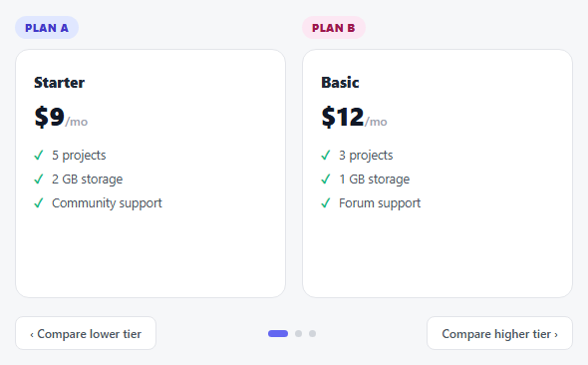The height and width of the screenshot is (365, 588).
Task: Click the $9 per month price
Action: pyautogui.click(x=61, y=117)
